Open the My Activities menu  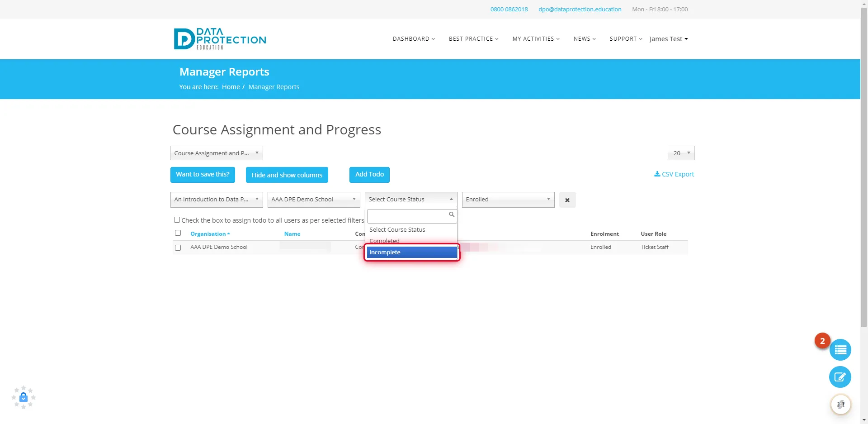tap(536, 39)
